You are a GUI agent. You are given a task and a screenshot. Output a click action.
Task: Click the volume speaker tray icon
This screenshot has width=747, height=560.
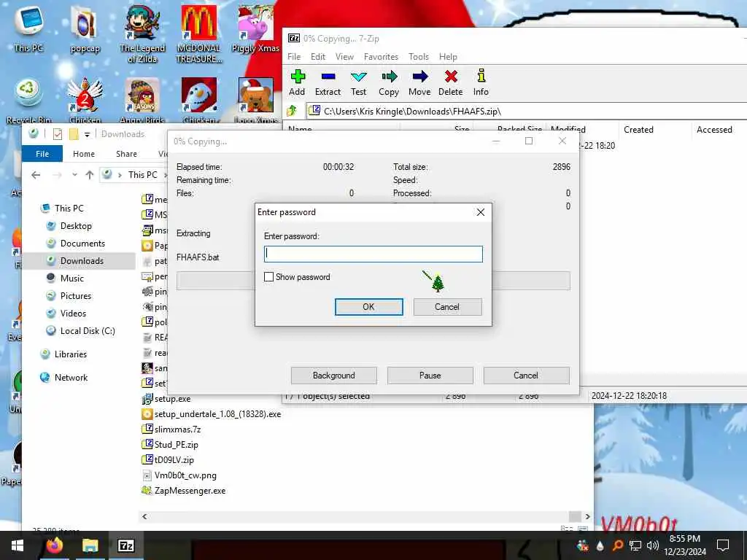coord(653,545)
